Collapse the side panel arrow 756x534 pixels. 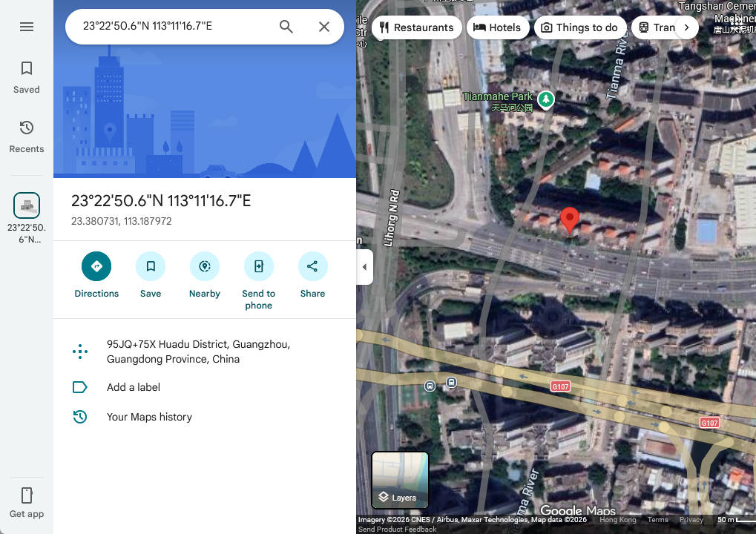364,267
